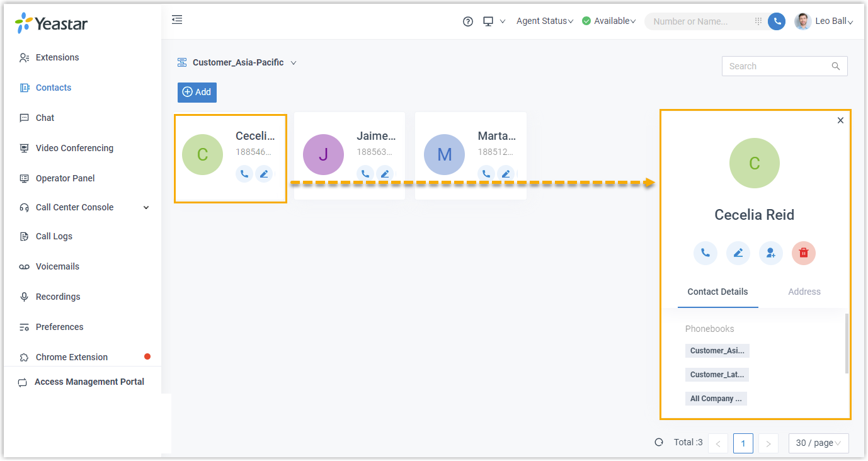Click the blue dial call button in top bar
This screenshot has height=461, width=868.
777,21
